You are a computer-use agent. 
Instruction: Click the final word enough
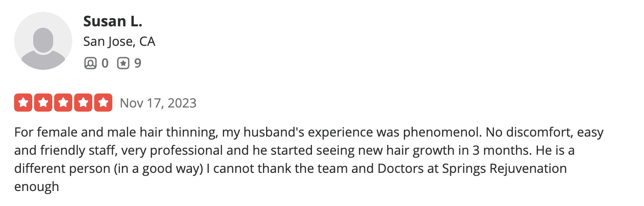coord(37,187)
